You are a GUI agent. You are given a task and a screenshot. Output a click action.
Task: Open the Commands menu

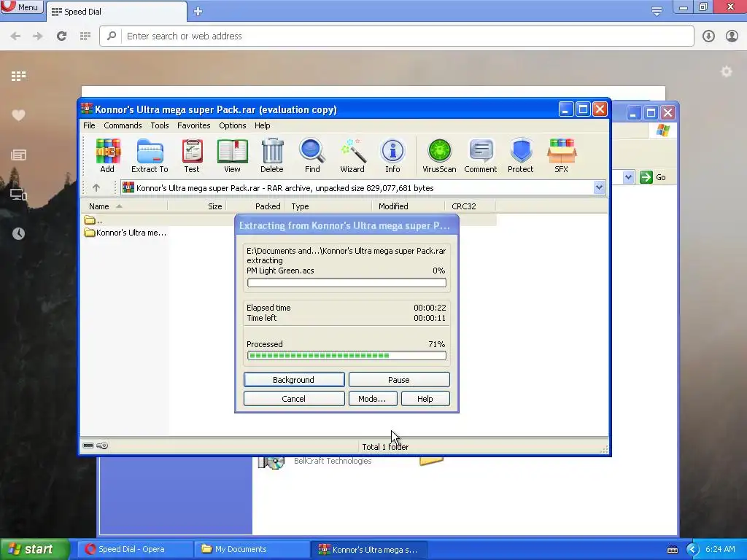123,125
